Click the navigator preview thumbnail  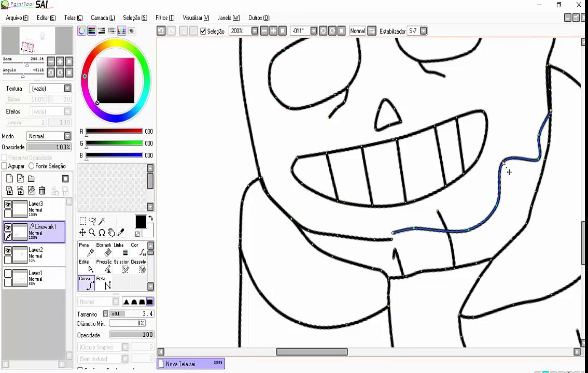tap(37, 40)
